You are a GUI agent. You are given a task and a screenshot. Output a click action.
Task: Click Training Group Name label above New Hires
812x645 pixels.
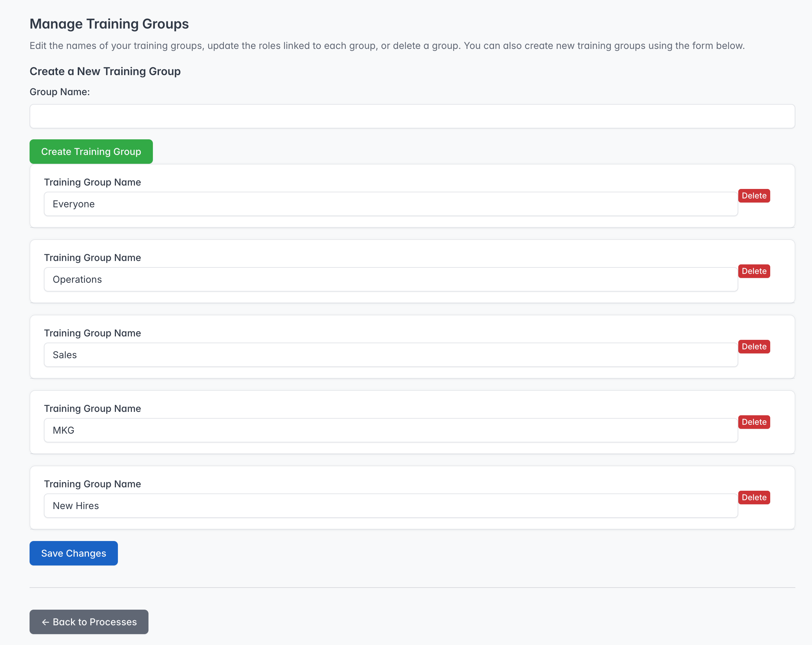click(92, 484)
